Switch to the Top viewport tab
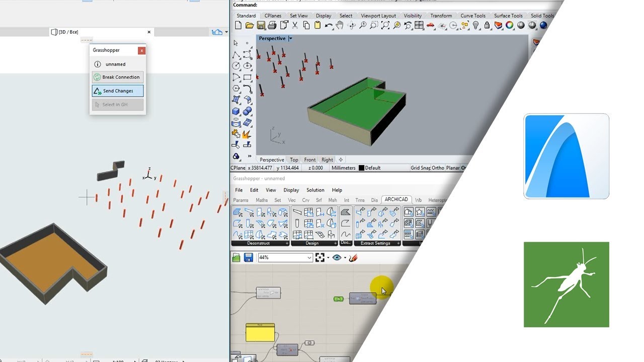This screenshot has width=644, height=362. click(294, 160)
